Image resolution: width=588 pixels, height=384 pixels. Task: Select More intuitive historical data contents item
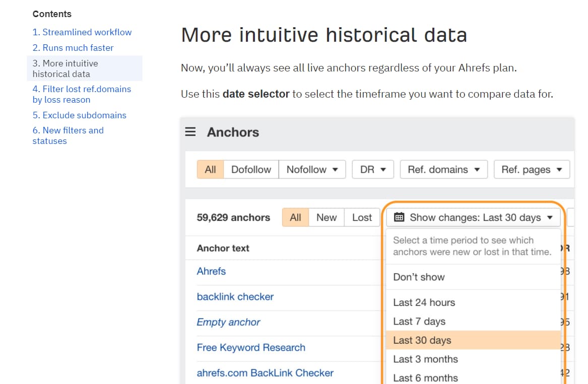pyautogui.click(x=85, y=68)
